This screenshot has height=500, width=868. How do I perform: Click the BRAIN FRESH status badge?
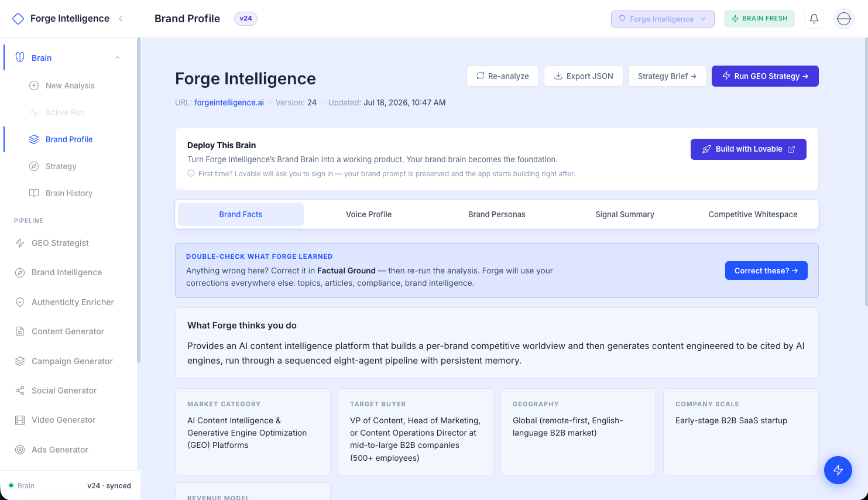tap(759, 19)
